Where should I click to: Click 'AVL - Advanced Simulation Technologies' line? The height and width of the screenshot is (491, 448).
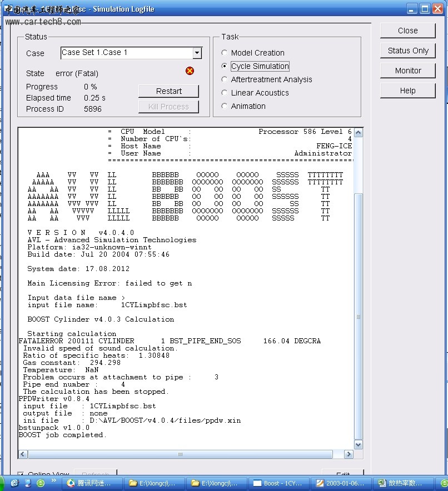[x=112, y=240]
